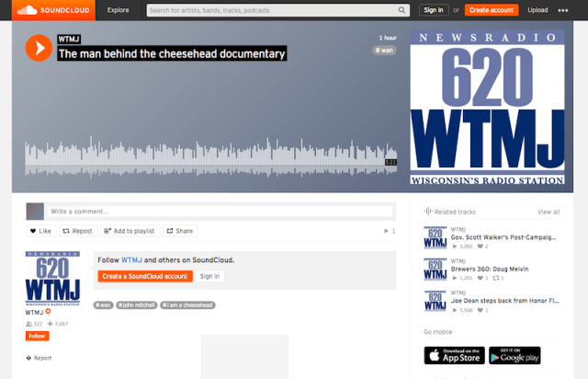Seek within the track waveform

(210, 157)
